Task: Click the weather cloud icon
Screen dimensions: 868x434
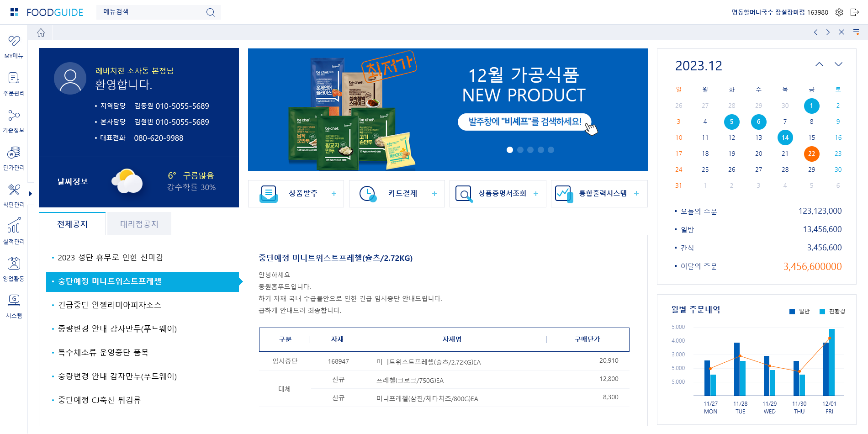Action: click(127, 181)
